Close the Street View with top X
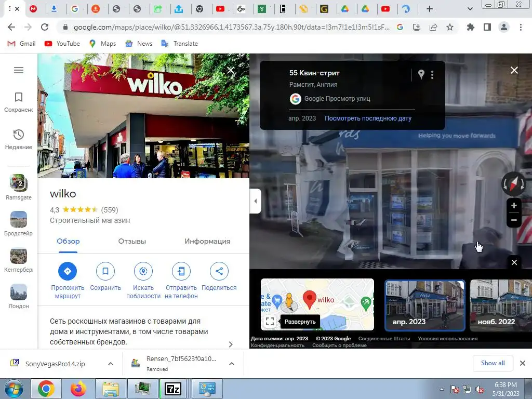The height and width of the screenshot is (399, 532). click(514, 70)
